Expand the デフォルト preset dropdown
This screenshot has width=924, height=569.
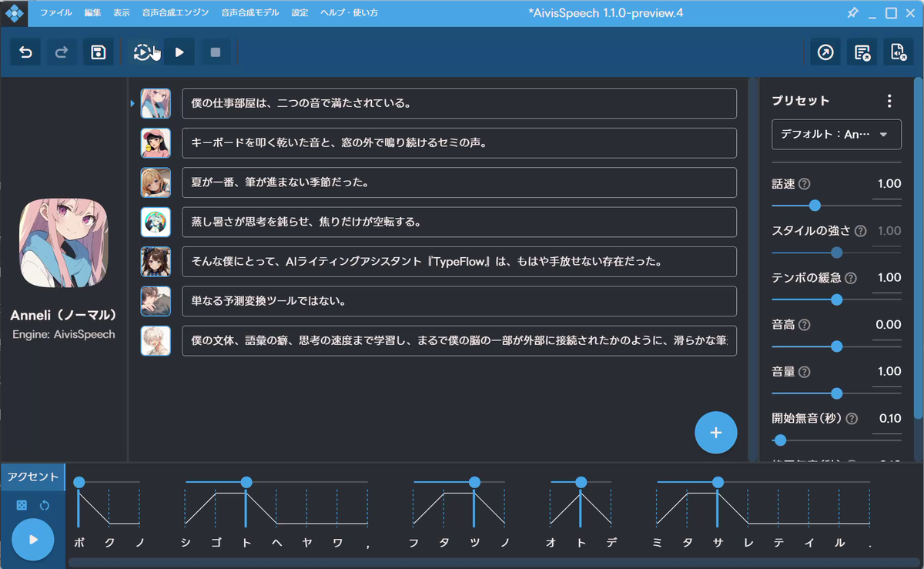[x=836, y=134]
